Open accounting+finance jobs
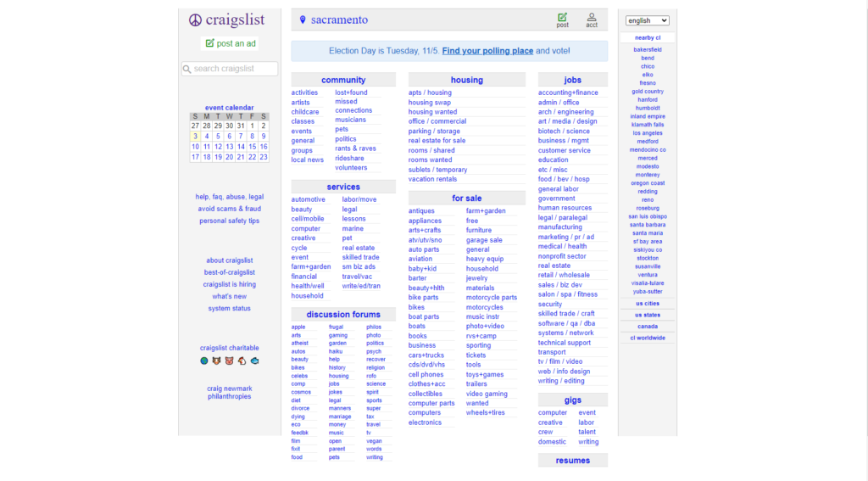This screenshot has height=481, width=868. click(568, 92)
